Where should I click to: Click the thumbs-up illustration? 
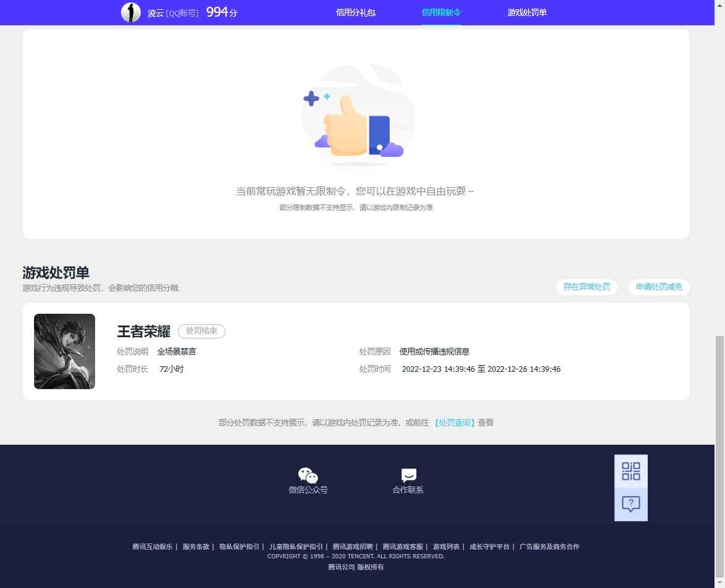[358, 117]
